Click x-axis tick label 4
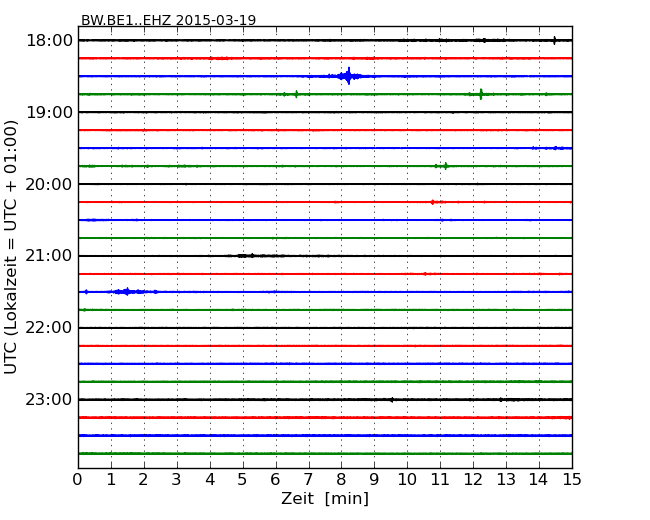 point(210,480)
